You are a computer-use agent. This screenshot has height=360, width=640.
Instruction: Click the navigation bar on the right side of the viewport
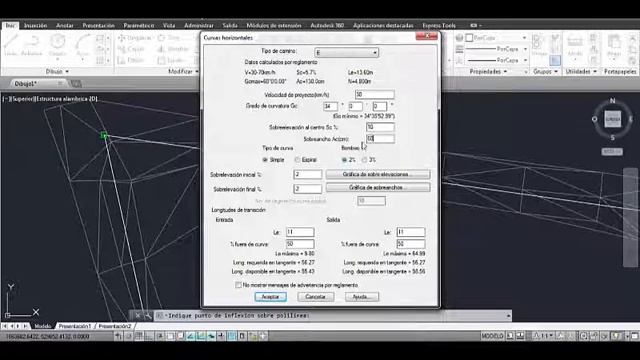630,217
